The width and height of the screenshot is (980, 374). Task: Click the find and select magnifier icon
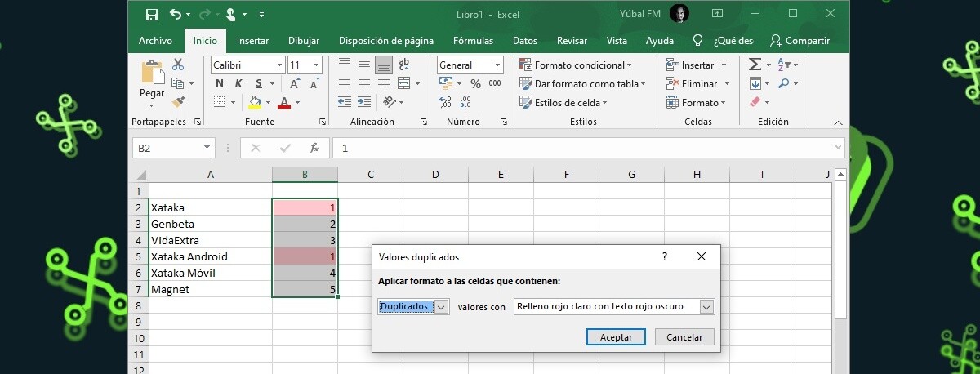[782, 83]
